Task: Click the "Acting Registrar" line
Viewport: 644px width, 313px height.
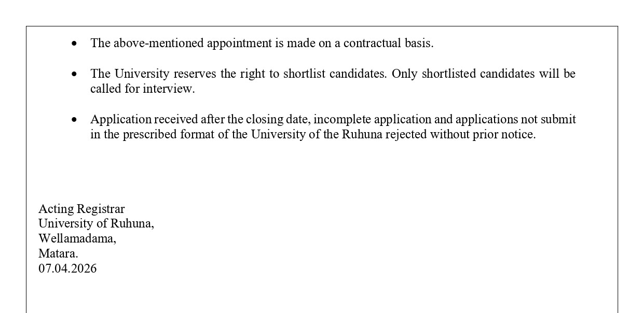Action: 81,209
